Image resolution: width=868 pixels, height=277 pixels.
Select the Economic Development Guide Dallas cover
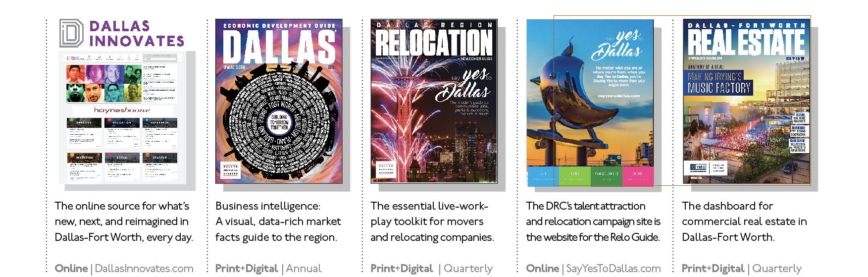click(279, 101)
